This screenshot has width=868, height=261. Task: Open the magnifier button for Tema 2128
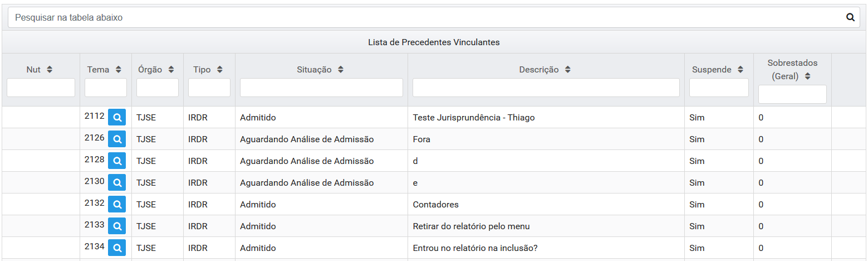click(117, 161)
